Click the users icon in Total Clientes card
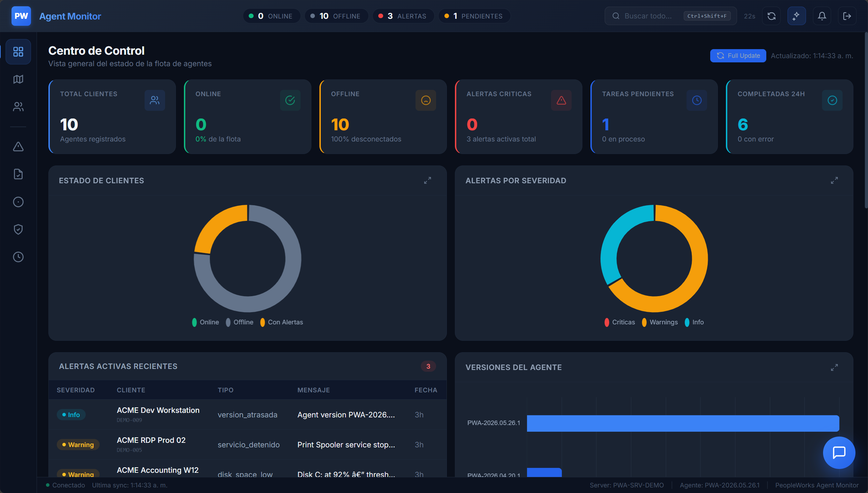The image size is (868, 493). [155, 100]
